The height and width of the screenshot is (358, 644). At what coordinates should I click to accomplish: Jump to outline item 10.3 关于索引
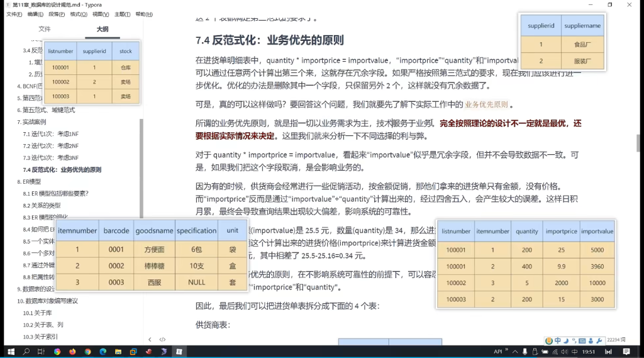click(40, 337)
